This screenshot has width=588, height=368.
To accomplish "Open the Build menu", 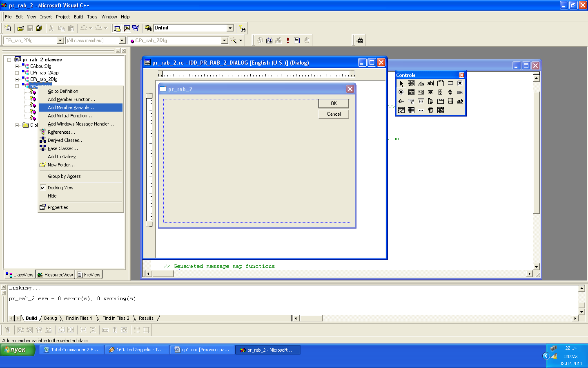I will click(78, 17).
